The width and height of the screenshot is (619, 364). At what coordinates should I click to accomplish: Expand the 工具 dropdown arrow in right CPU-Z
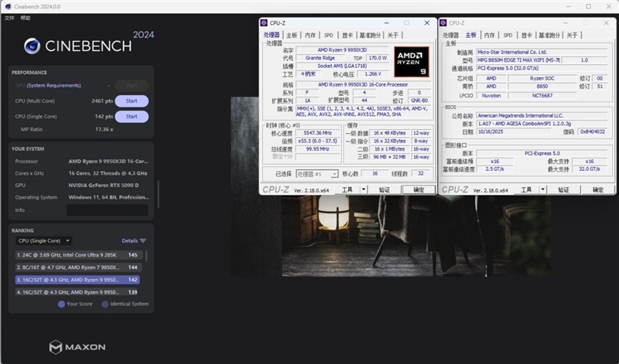[542, 189]
